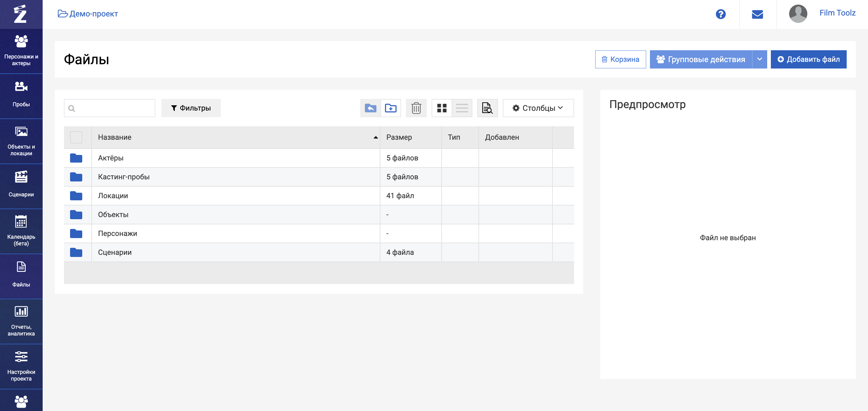This screenshot has width=868, height=411.
Task: Click the move-up folder back icon
Action: pos(370,108)
